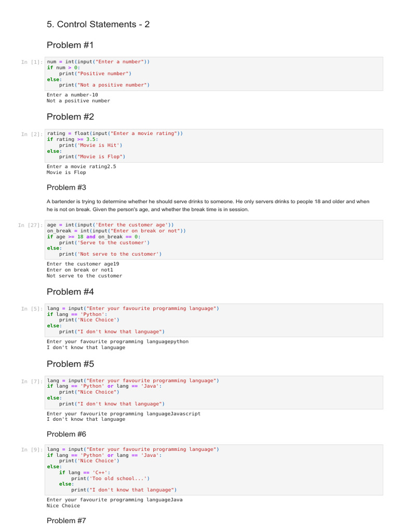Click output line 'Not a positive number'

(78, 101)
